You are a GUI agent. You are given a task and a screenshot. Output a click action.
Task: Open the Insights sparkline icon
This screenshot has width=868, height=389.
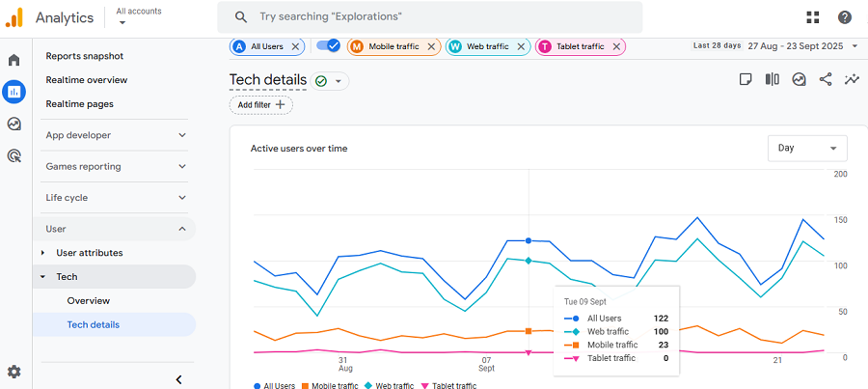coord(852,80)
